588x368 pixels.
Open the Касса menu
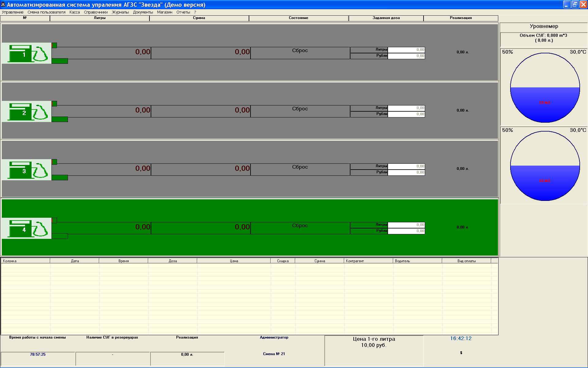pos(74,12)
